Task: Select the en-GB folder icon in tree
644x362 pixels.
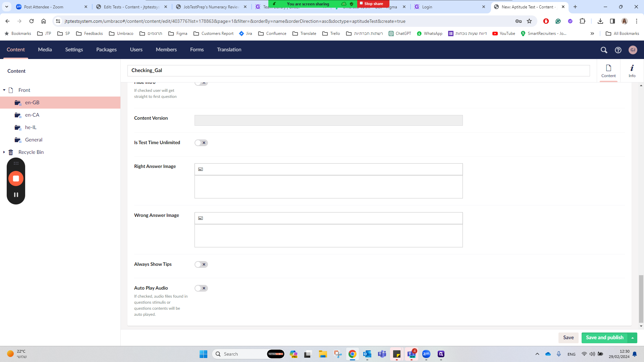Action: click(18, 103)
